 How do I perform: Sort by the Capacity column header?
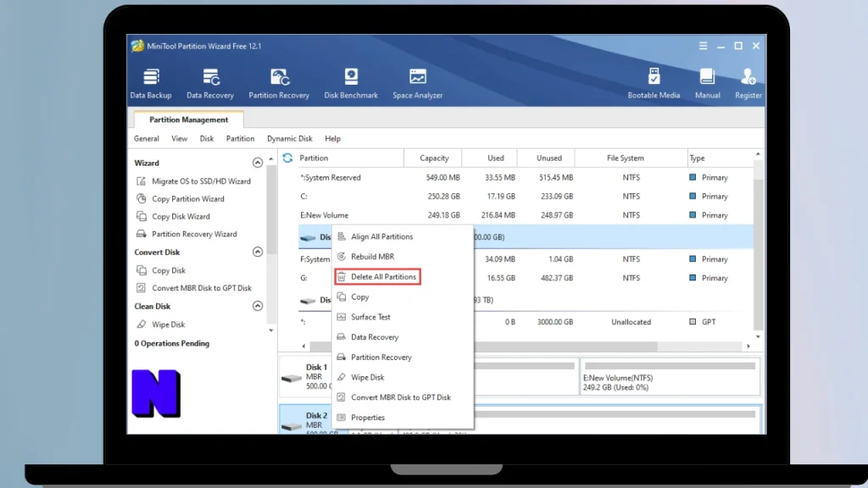[433, 158]
